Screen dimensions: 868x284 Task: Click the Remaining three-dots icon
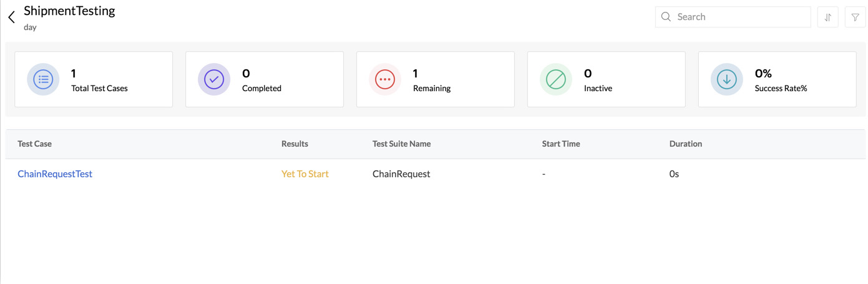pos(385,79)
